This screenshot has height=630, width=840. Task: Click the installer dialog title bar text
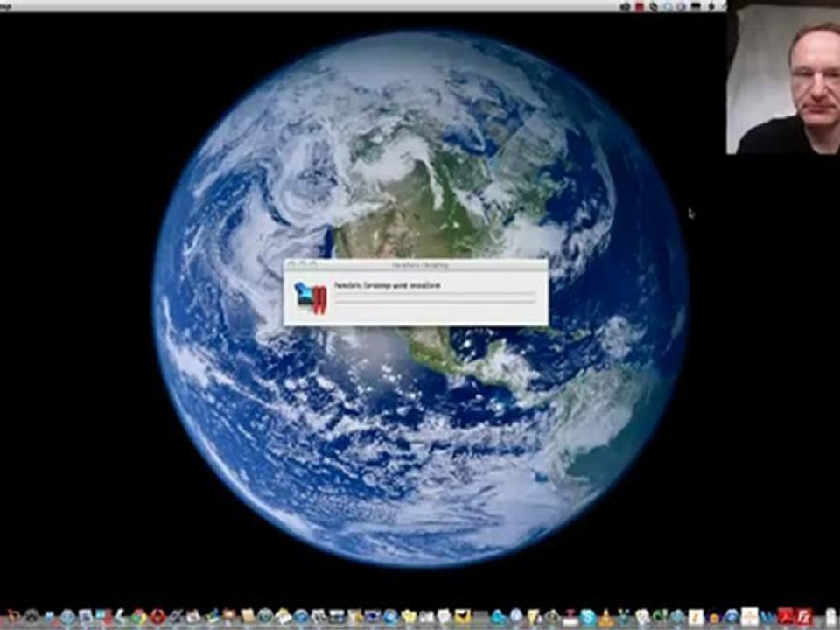(x=419, y=265)
